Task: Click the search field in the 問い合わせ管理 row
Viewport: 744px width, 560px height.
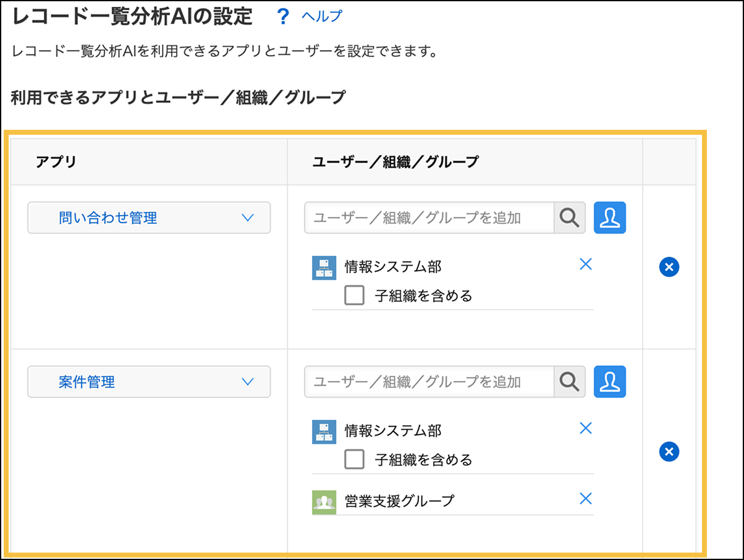Action: click(429, 218)
